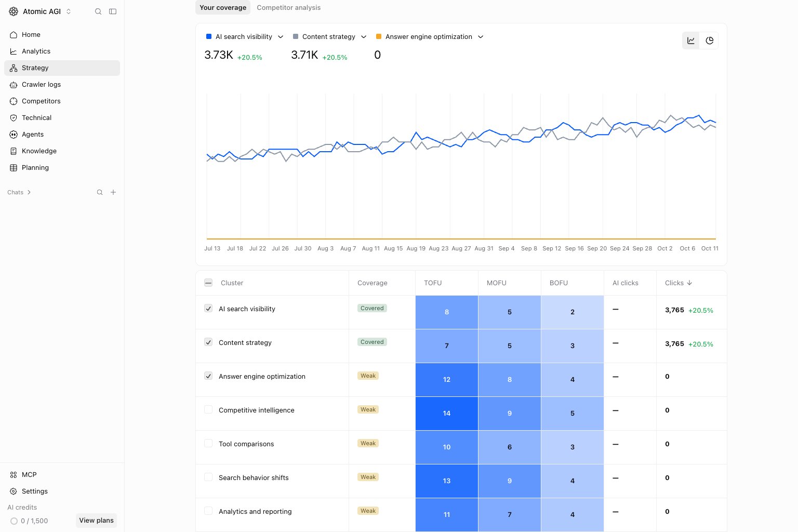Open sidebar search magnifier icon
The image size is (798, 532).
tap(98, 11)
